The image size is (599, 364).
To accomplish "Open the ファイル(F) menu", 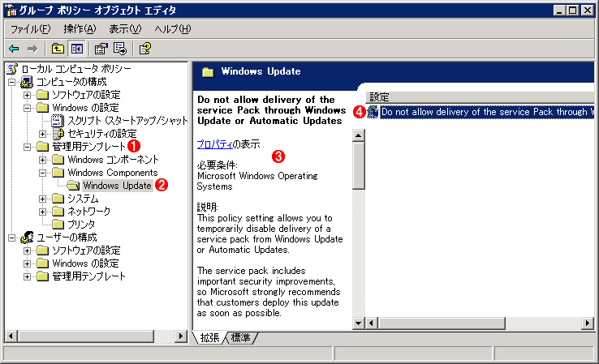I will [30, 29].
